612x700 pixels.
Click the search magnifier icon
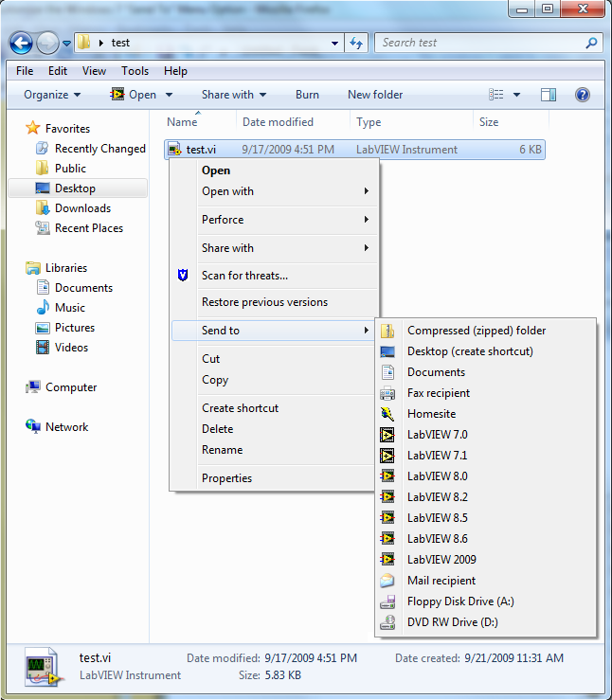591,43
